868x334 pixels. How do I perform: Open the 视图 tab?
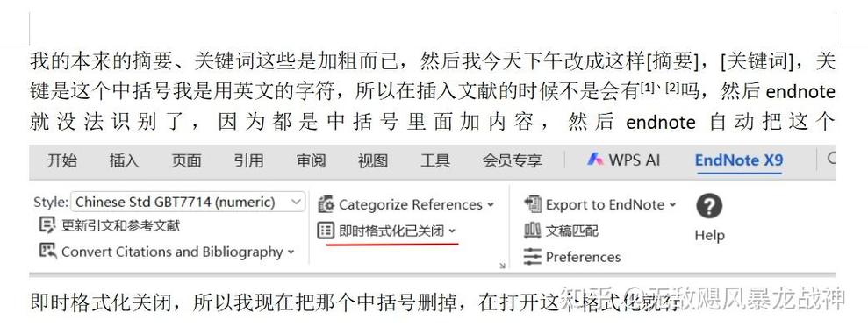[x=372, y=161]
